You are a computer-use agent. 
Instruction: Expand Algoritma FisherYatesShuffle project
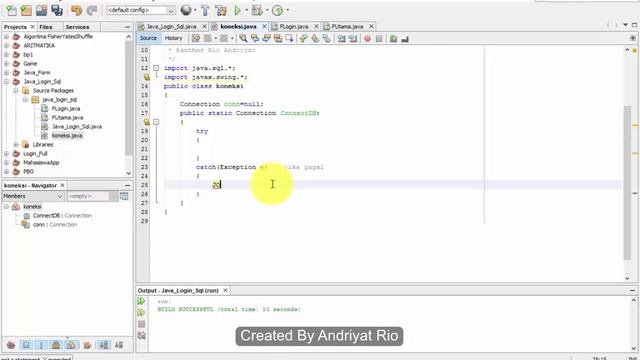coord(6,37)
